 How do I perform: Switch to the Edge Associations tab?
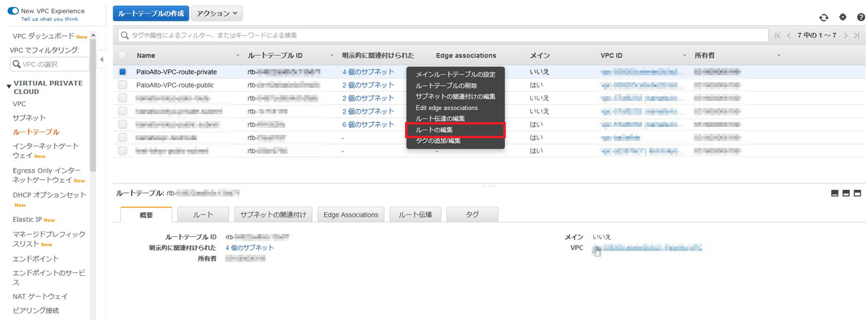[x=351, y=215]
